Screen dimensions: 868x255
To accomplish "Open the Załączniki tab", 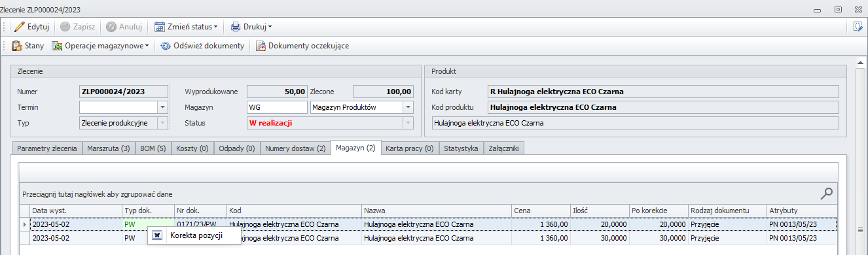I will 503,148.
